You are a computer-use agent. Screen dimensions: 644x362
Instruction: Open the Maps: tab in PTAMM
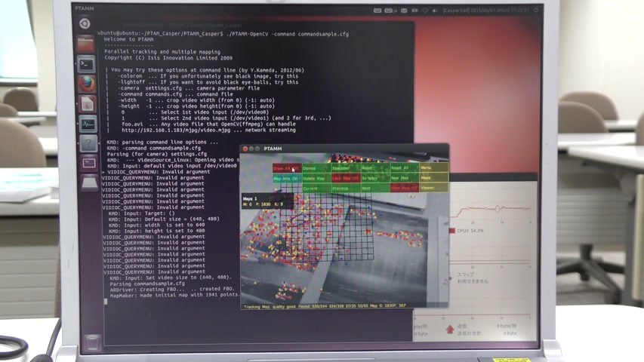[433, 178]
